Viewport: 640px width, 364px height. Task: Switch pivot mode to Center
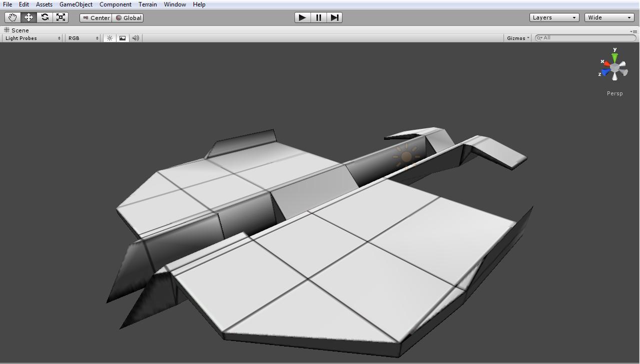(x=95, y=17)
